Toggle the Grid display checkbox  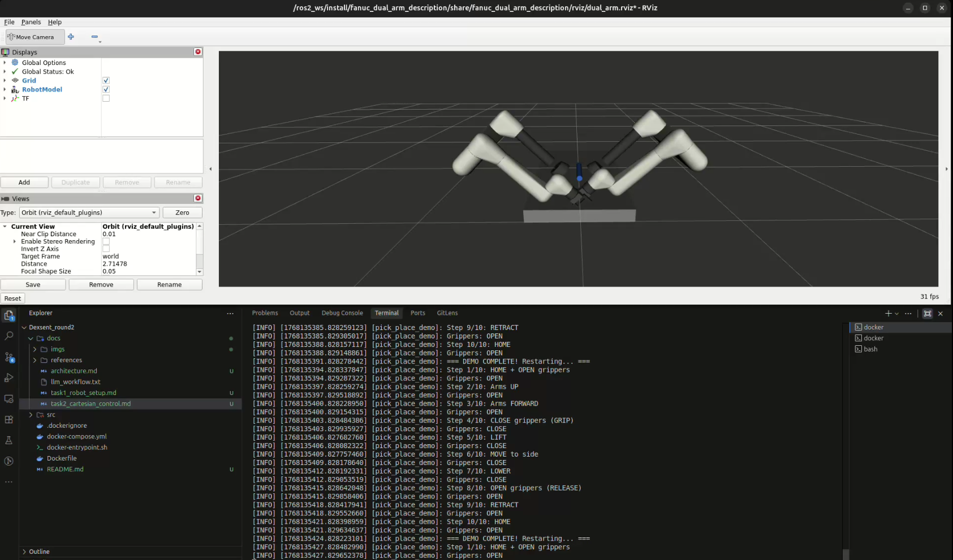[106, 81]
